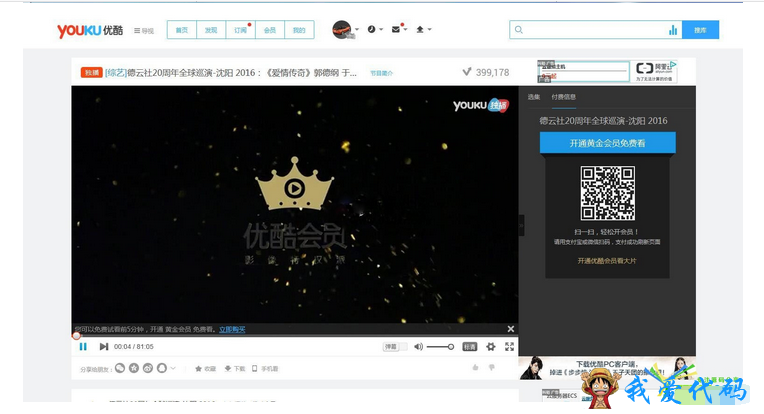The height and width of the screenshot is (414, 764).
Task: Click the thumbs-up like icon
Action: [x=476, y=367]
